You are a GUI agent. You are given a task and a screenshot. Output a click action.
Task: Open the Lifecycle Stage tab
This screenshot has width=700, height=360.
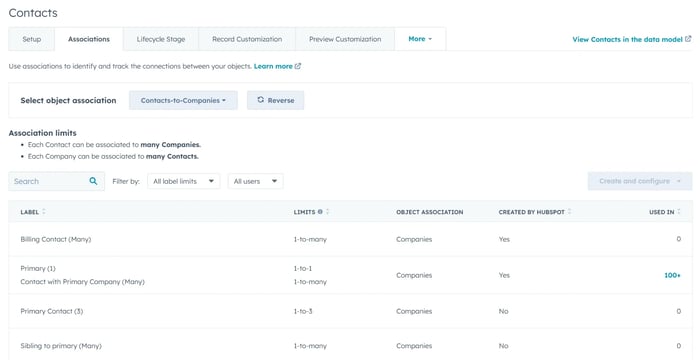point(161,39)
